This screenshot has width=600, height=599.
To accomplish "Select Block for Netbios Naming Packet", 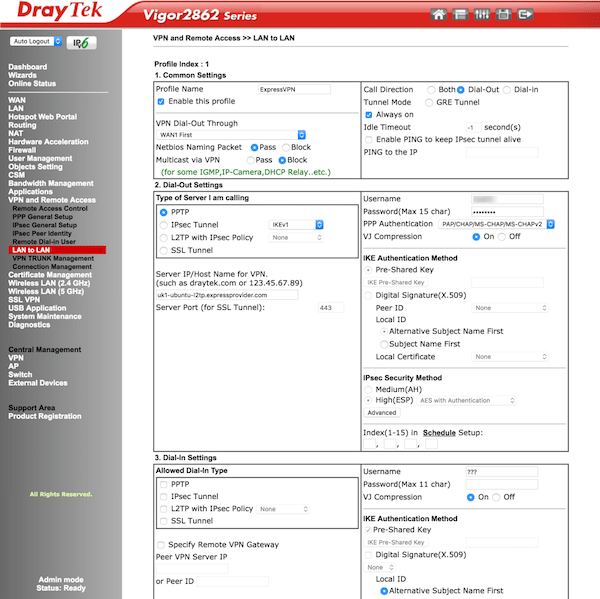I will click(286, 147).
